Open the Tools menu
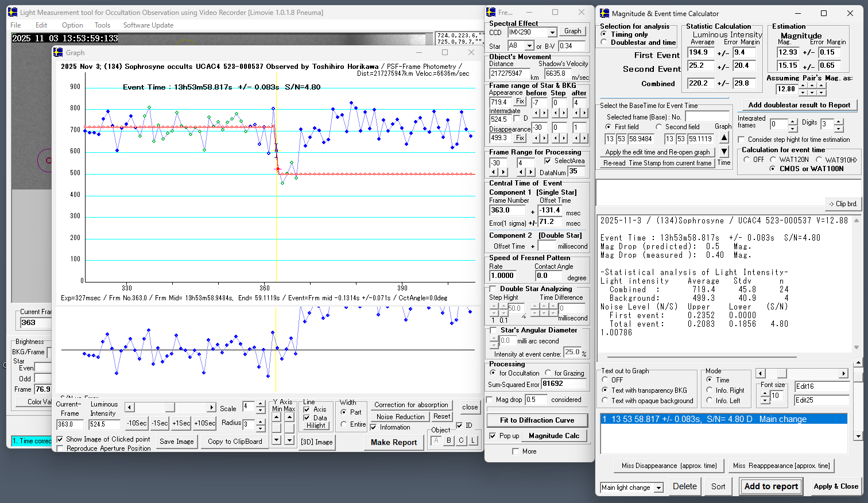The height and width of the screenshot is (503, 868). pos(102,25)
